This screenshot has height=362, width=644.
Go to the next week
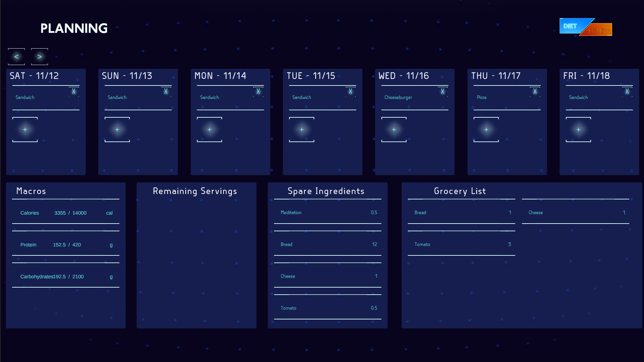coord(39,57)
